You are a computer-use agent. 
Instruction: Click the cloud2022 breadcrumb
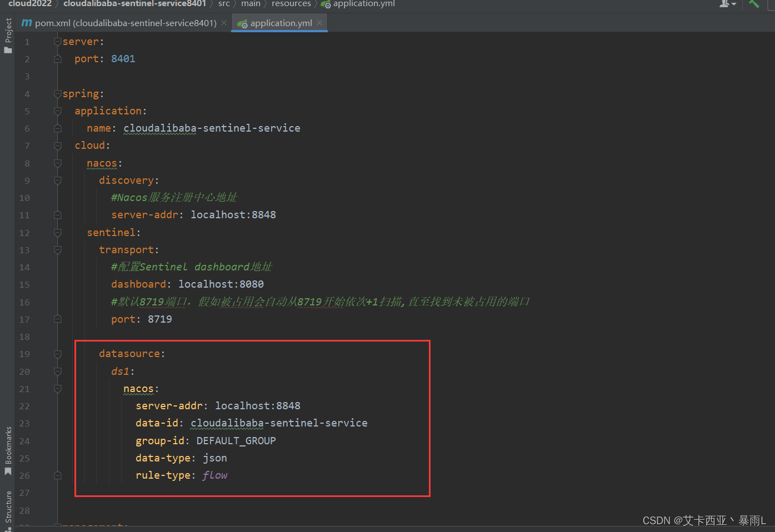pyautogui.click(x=30, y=3)
